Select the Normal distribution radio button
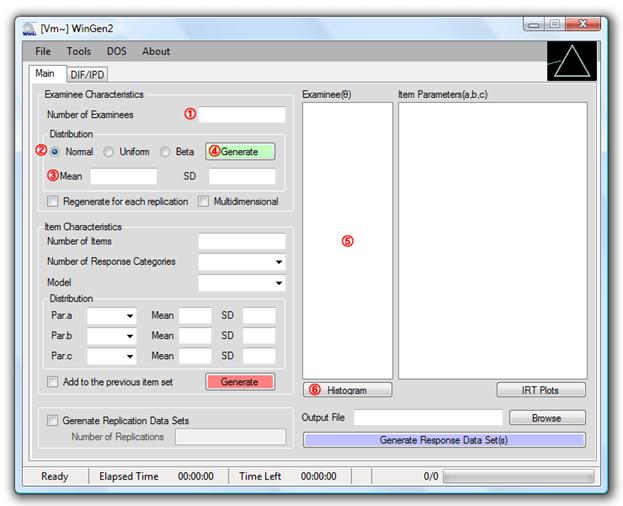This screenshot has width=623, height=506. [x=55, y=152]
